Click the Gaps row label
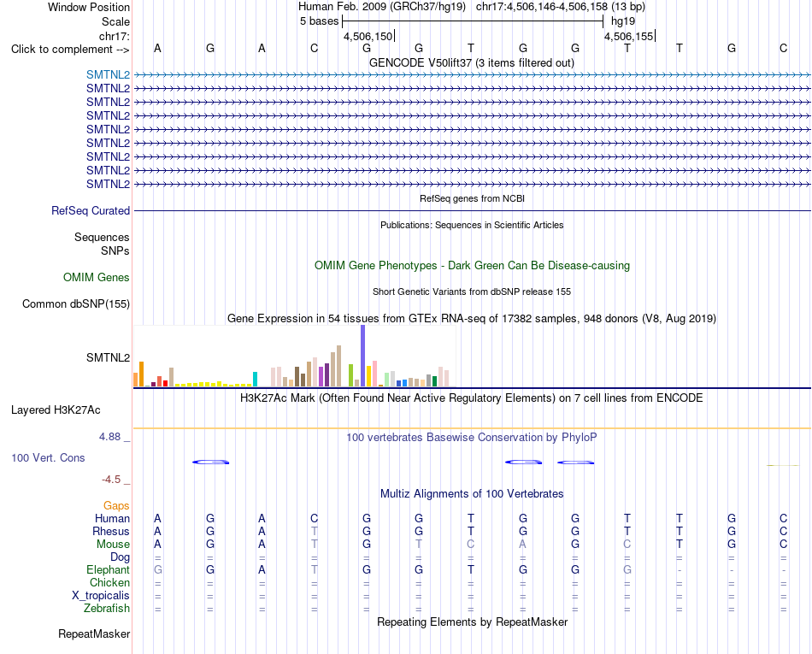Image resolution: width=812 pixels, height=654 pixels. click(x=116, y=505)
